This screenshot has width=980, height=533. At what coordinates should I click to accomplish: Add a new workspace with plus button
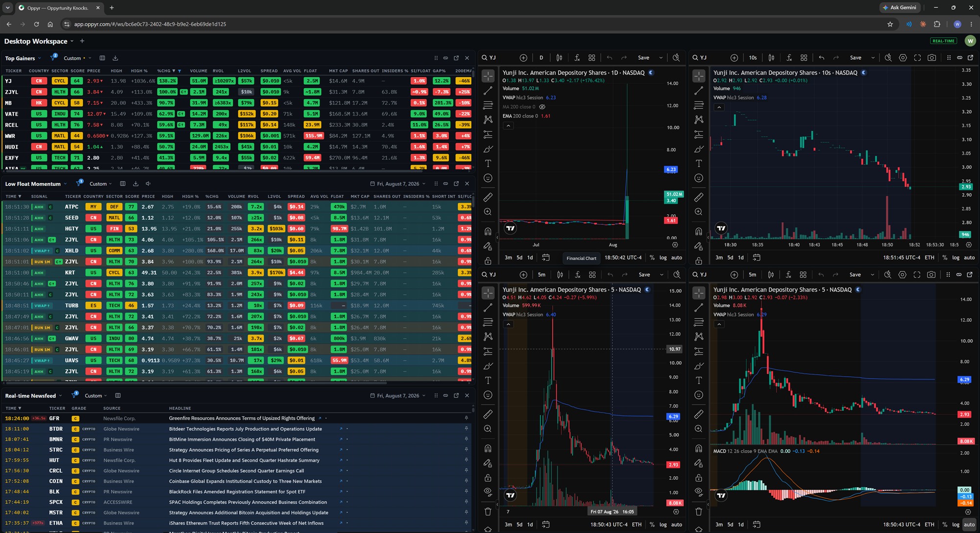(x=82, y=41)
